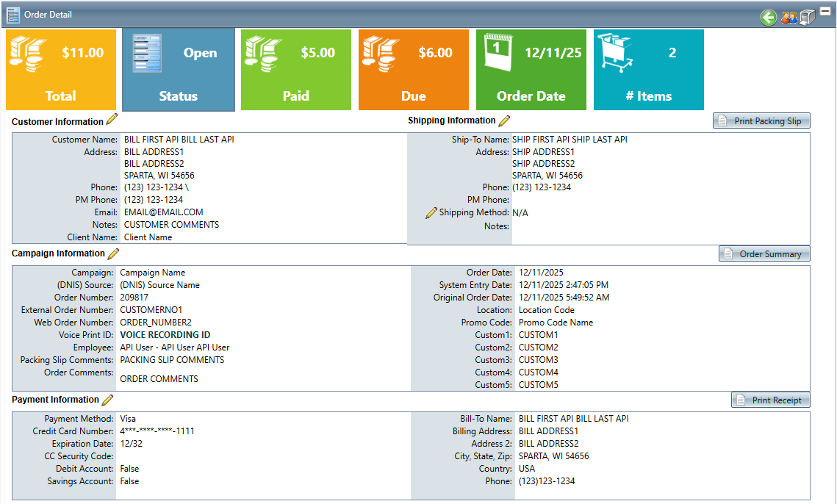Select the Open Status tile

pyautogui.click(x=179, y=70)
